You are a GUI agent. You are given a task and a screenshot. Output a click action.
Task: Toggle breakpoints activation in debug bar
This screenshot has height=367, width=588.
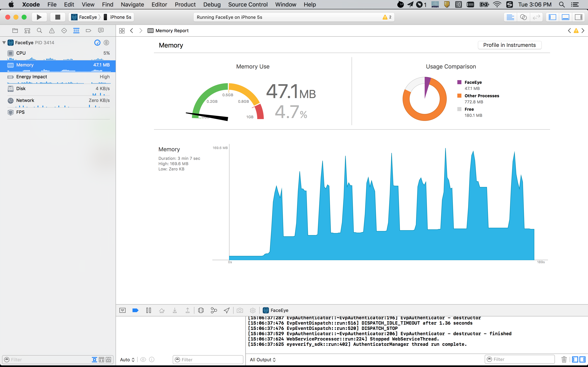(x=135, y=310)
